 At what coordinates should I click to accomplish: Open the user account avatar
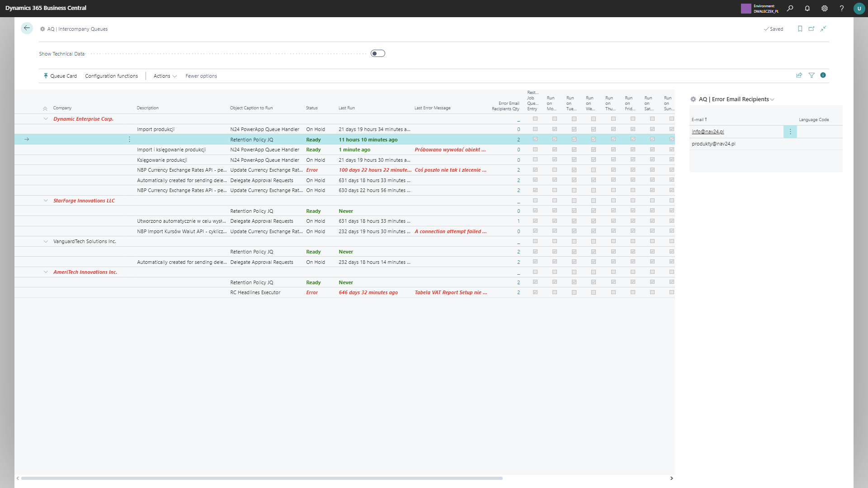[x=859, y=8]
